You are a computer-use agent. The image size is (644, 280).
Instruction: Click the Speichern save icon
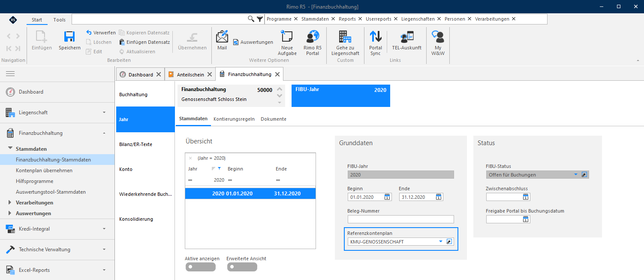69,37
